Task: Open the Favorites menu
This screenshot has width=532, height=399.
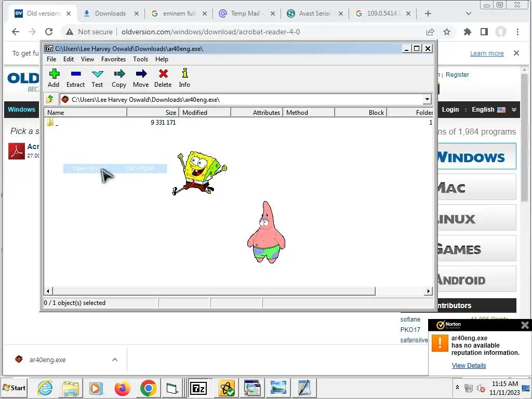Action: click(x=113, y=59)
